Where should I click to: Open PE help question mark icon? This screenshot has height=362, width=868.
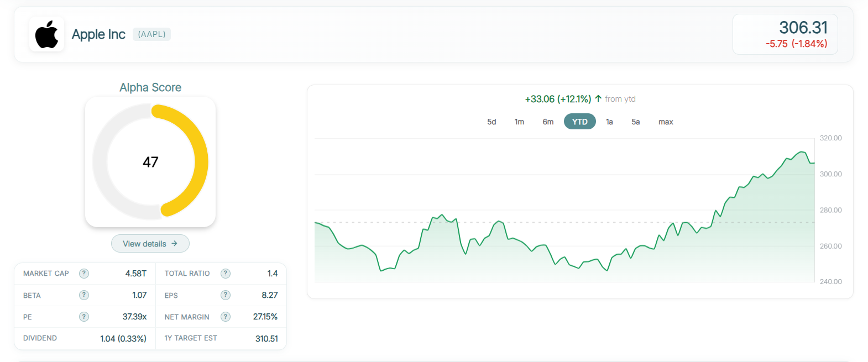84,317
